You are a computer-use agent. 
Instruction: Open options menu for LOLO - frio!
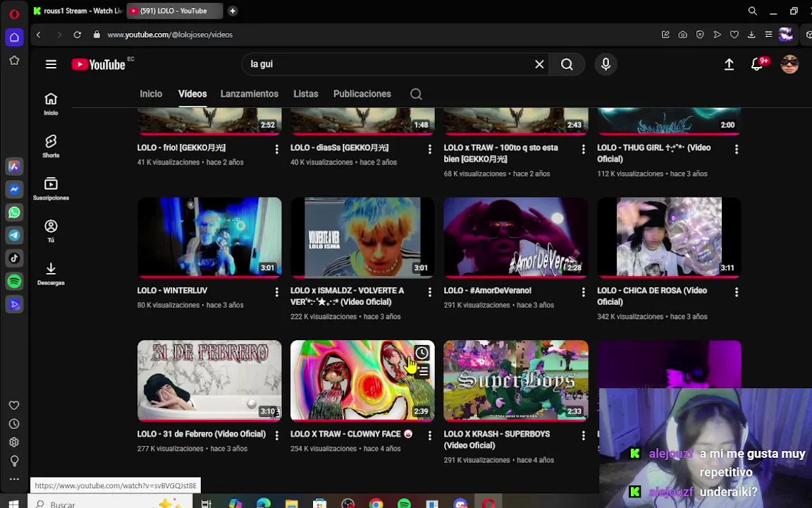(x=276, y=150)
